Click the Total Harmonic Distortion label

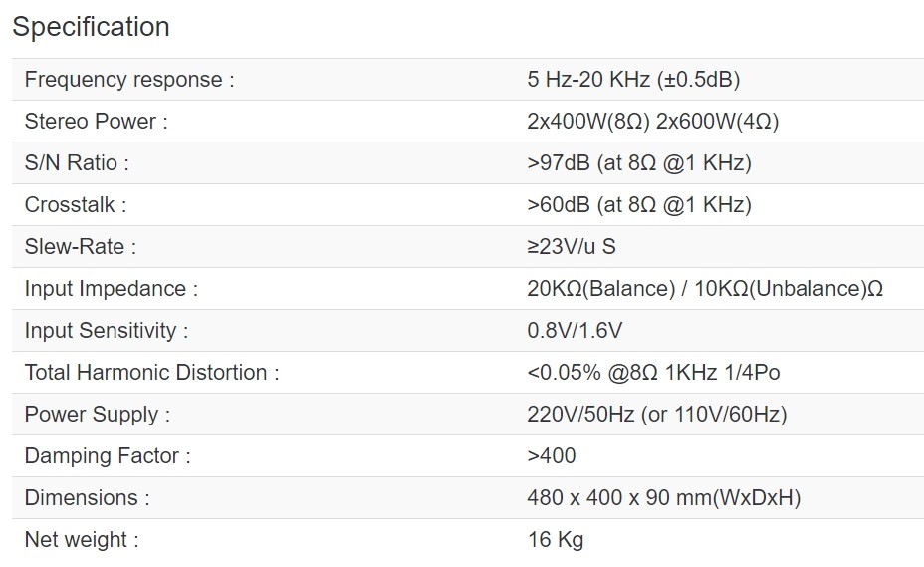click(151, 373)
